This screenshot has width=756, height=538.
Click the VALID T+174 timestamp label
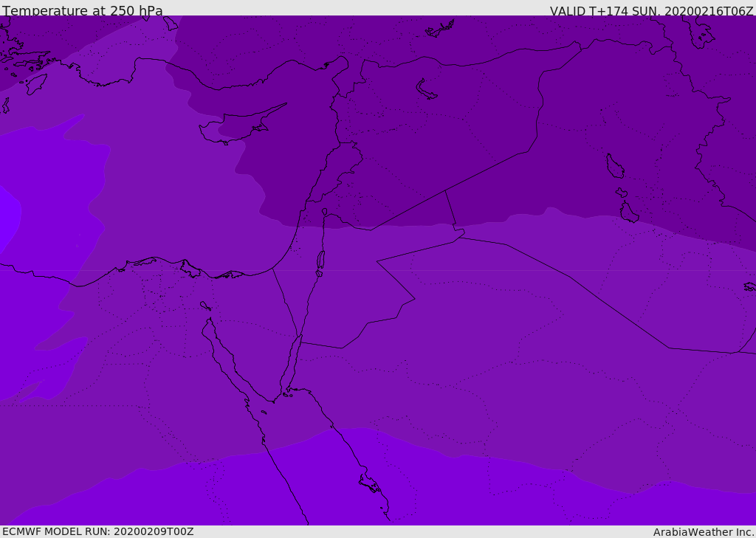point(651,11)
